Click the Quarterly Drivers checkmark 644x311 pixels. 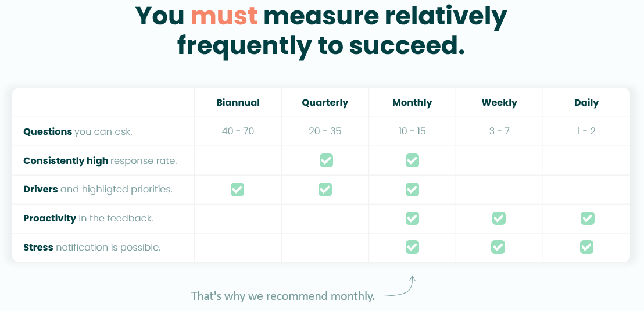click(325, 190)
